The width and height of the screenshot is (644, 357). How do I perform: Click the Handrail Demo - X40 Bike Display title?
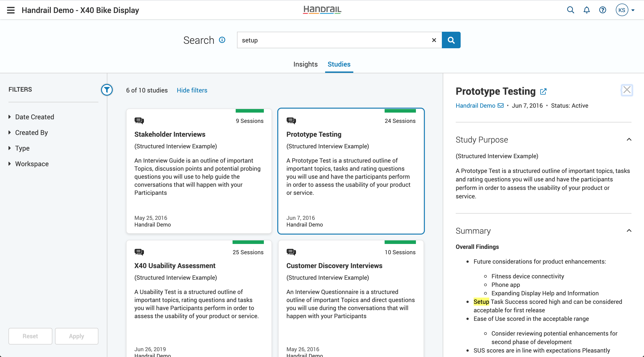coord(80,10)
